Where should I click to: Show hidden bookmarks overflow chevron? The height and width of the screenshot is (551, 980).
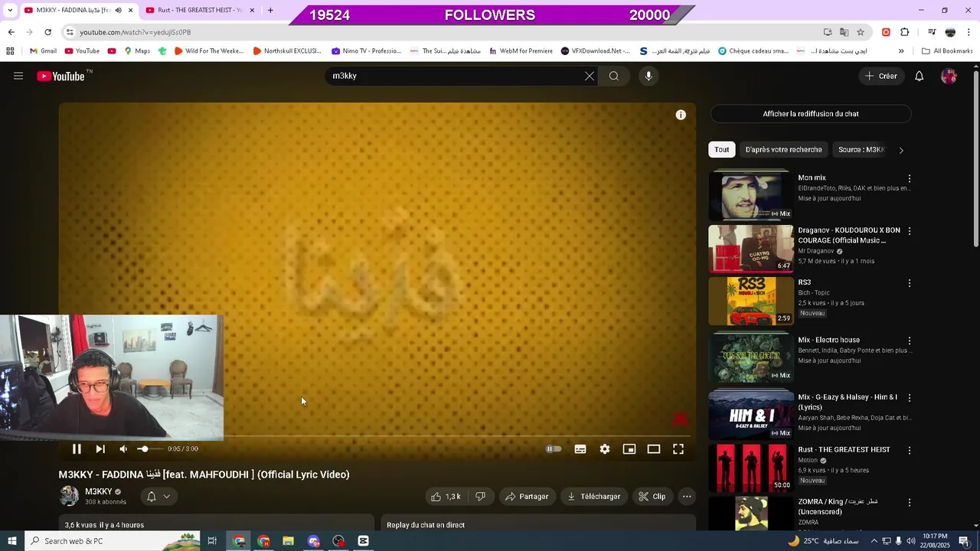[x=901, y=51]
